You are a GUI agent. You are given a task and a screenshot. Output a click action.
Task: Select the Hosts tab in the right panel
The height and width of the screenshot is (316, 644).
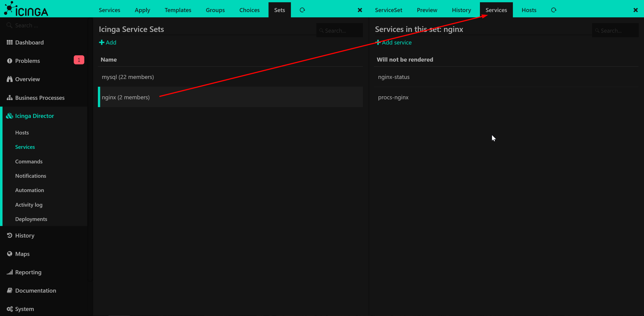(x=529, y=10)
